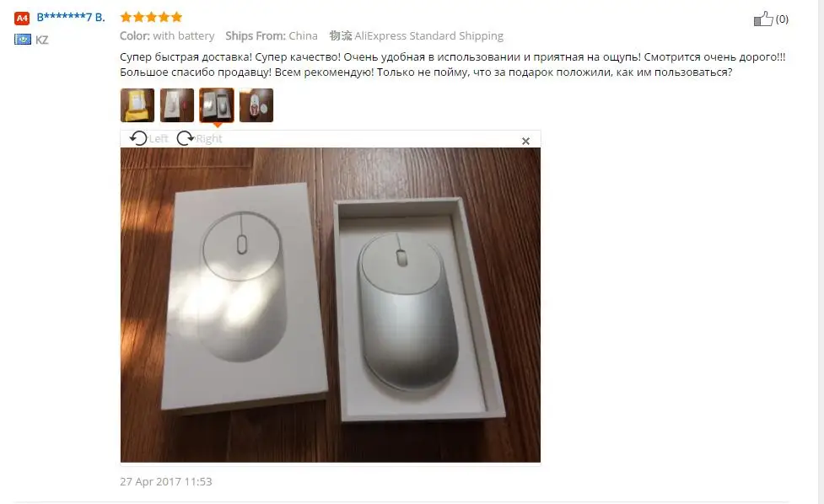Open the first thumbnail with yellow package
Screen dimensions: 824x504
tap(137, 105)
